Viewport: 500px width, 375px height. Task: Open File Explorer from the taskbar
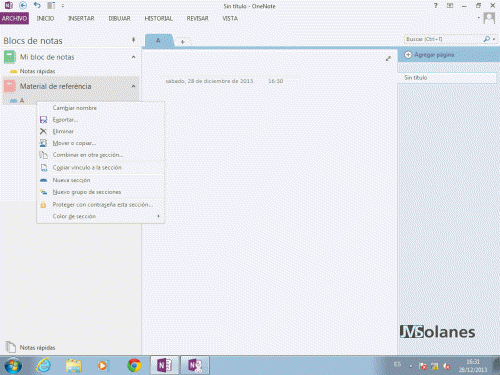(x=74, y=366)
